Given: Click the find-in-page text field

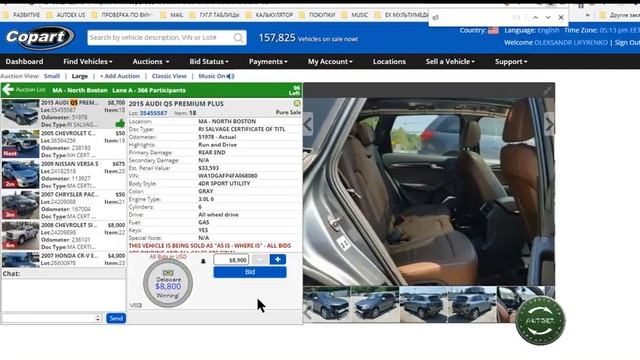Looking at the screenshot, I should [x=469, y=17].
